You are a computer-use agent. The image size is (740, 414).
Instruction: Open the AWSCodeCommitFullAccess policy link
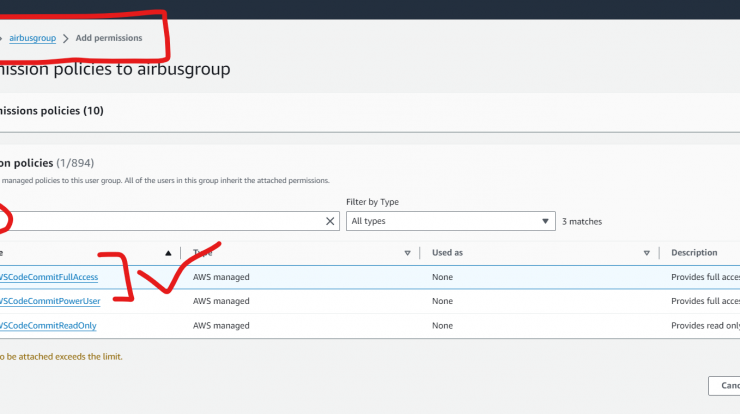[x=49, y=277]
